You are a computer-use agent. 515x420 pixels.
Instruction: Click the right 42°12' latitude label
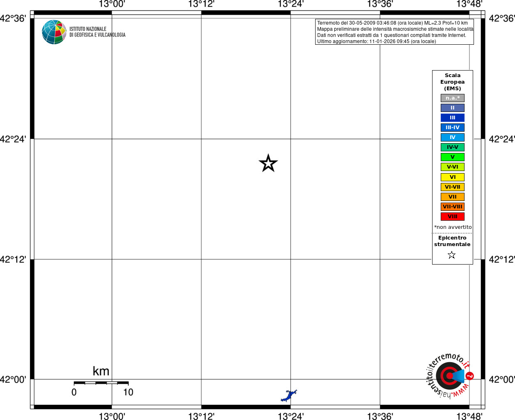tap(502, 259)
